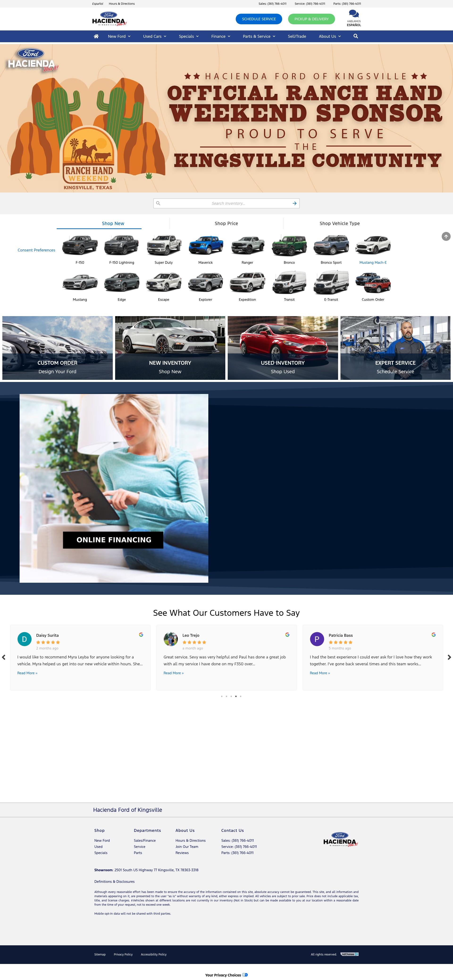This screenshot has width=453, height=980.
Task: Select the F-150 vehicle image
Action: pos(80,245)
